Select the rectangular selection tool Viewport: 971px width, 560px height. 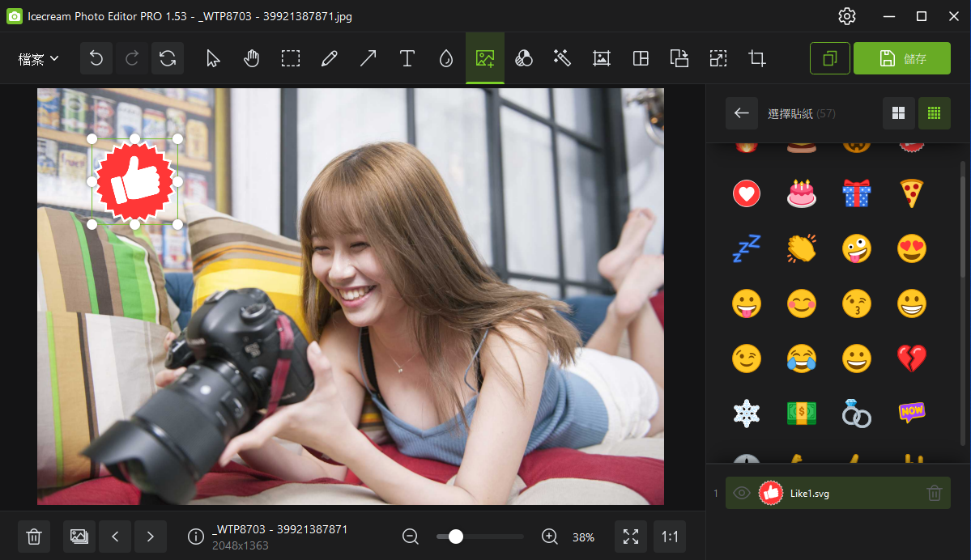291,58
